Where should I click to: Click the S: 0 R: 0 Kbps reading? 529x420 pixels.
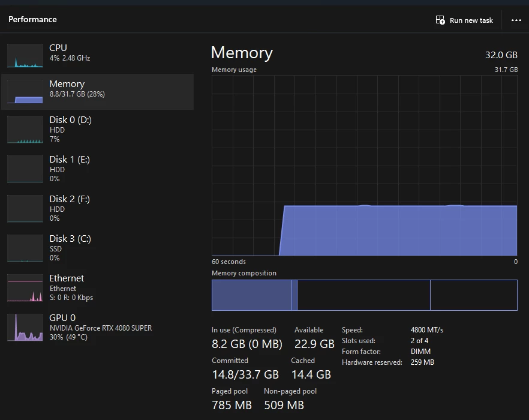point(71,298)
